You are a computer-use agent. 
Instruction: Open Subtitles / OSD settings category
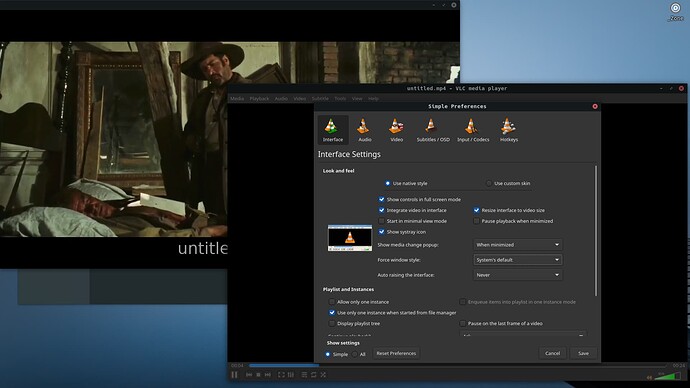[433, 130]
